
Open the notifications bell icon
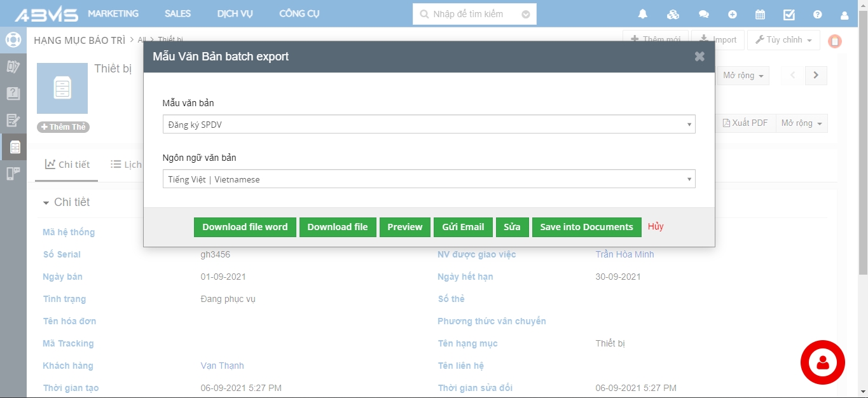point(643,14)
